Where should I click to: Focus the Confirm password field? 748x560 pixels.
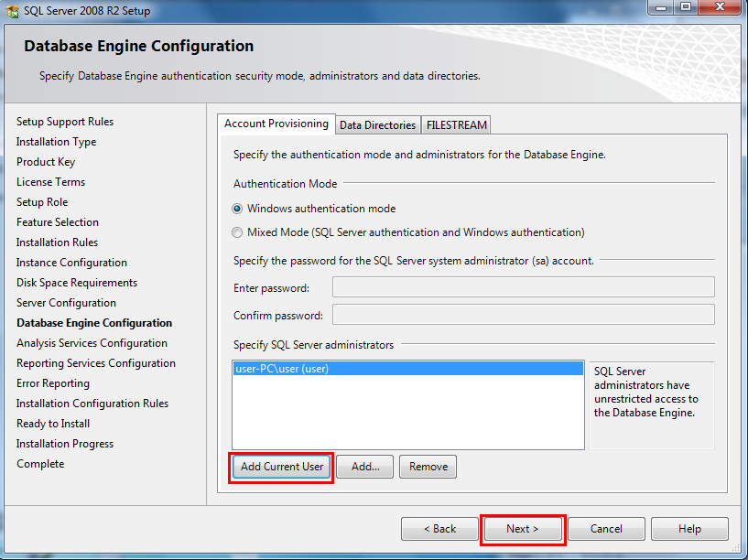tap(524, 315)
